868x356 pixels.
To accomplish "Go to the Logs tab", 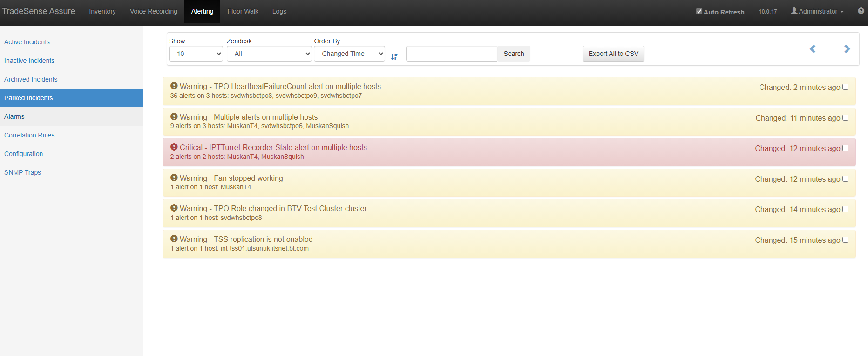I will coord(279,11).
